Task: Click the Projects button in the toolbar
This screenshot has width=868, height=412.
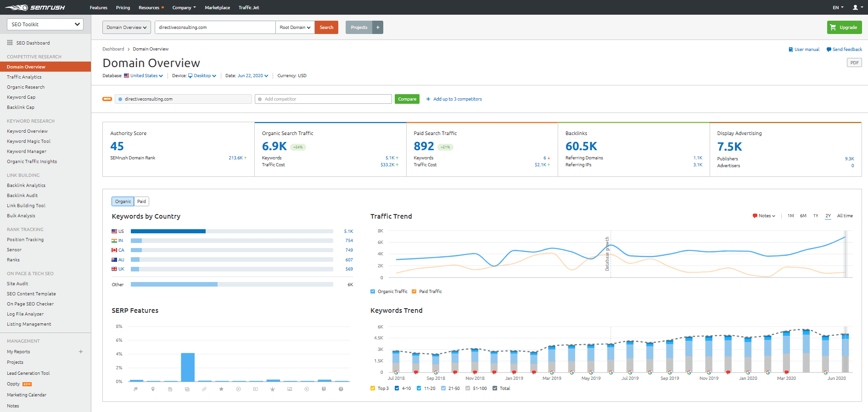Action: 359,28
